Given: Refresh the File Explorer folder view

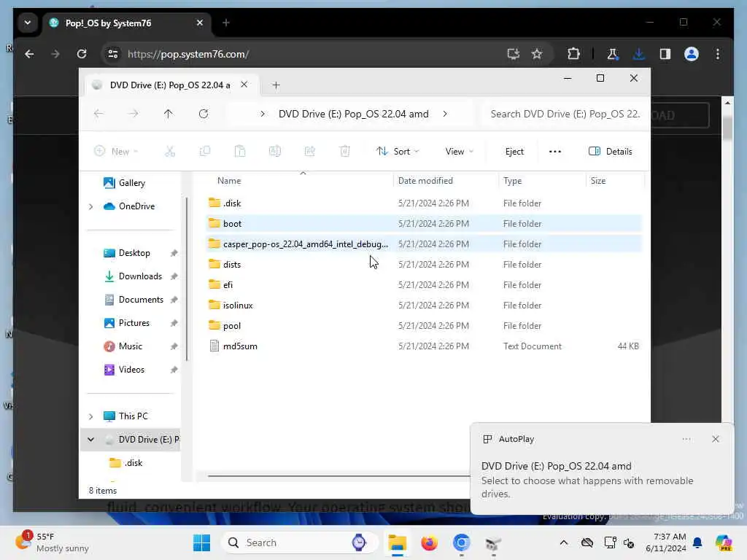Looking at the screenshot, I should (x=204, y=114).
